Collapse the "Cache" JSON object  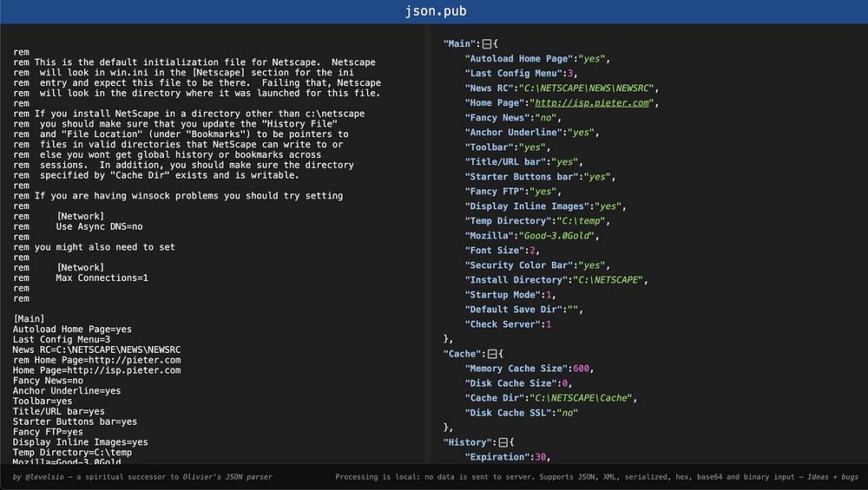(x=491, y=354)
